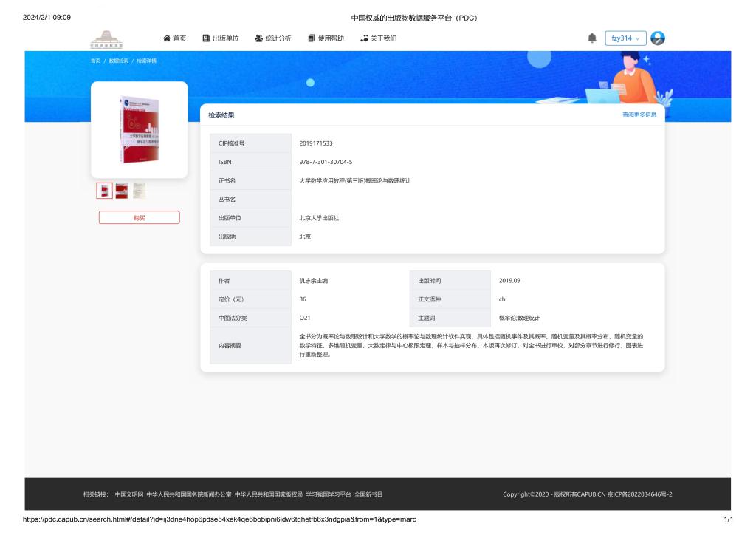Open 中华人民共和国国家版权局 footer link

coord(269,494)
